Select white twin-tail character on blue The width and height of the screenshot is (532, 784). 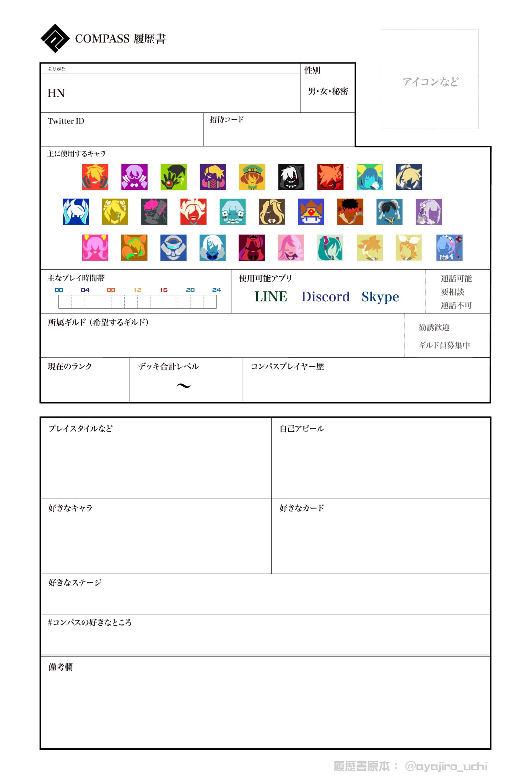(76, 211)
